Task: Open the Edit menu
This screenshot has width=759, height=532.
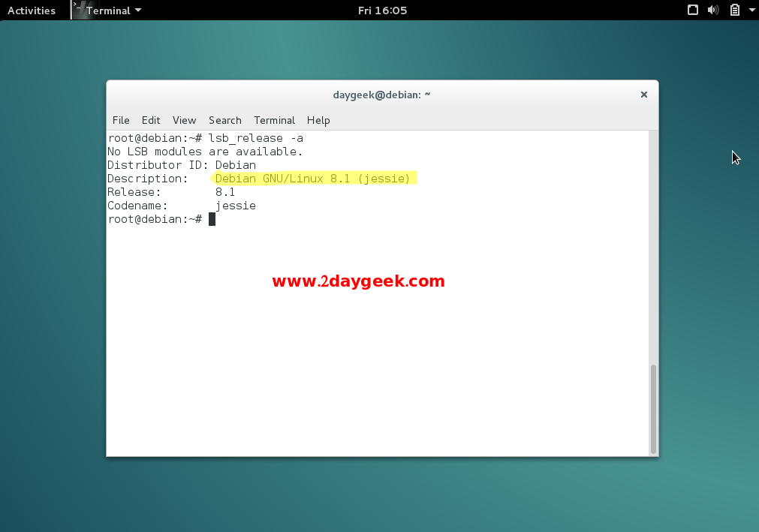Action: pyautogui.click(x=151, y=120)
